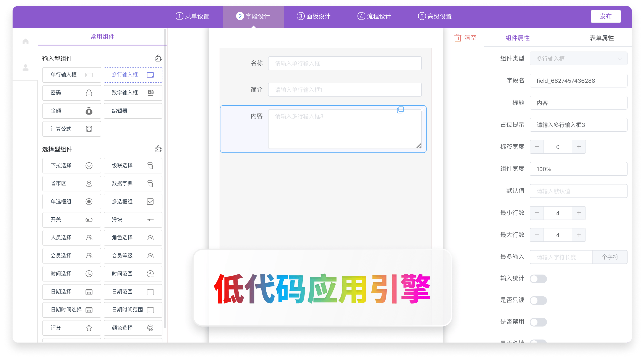
Task: Click the 评分 star rating component icon
Action: pyautogui.click(x=89, y=328)
